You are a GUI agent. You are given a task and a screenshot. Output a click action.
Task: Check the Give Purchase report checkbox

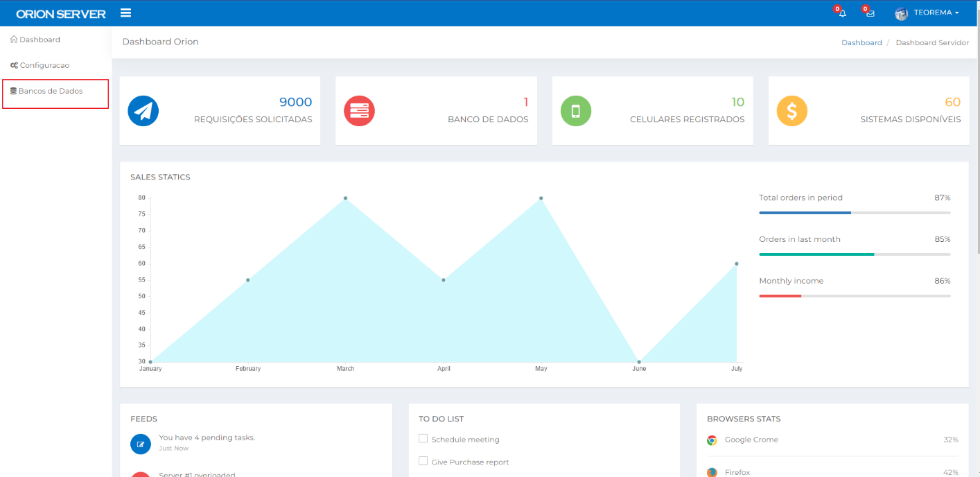(x=423, y=461)
